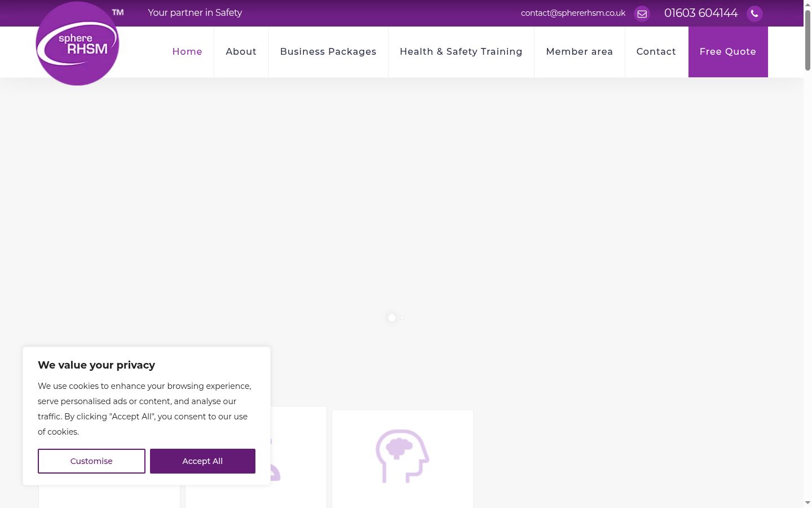Image resolution: width=812 pixels, height=508 pixels.
Task: Open Health & Safety Training menu
Action: [461, 51]
